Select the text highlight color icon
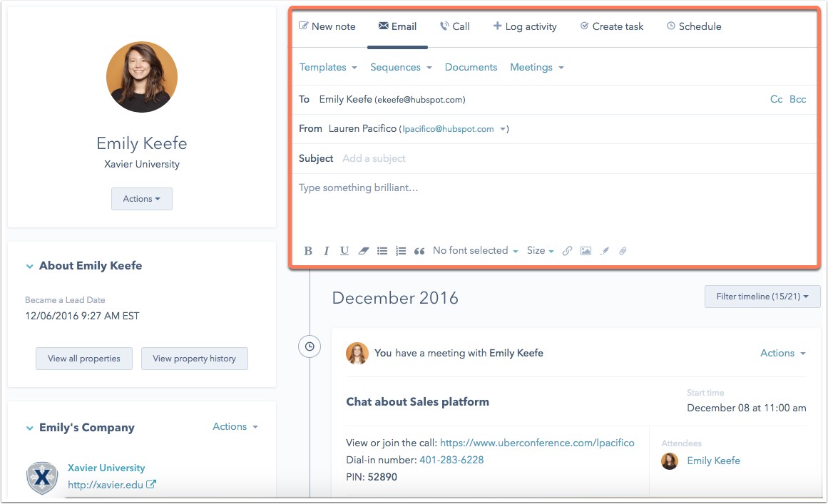 coord(363,251)
